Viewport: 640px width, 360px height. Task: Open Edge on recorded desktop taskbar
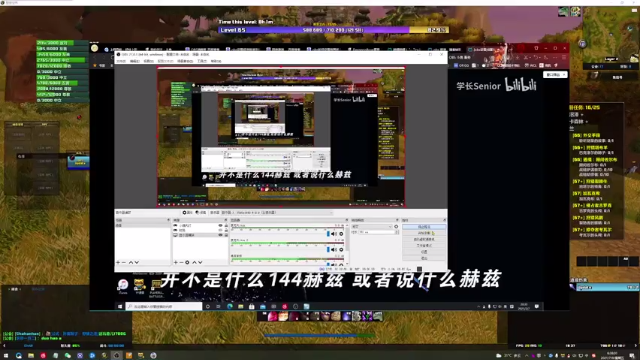click(230, 306)
